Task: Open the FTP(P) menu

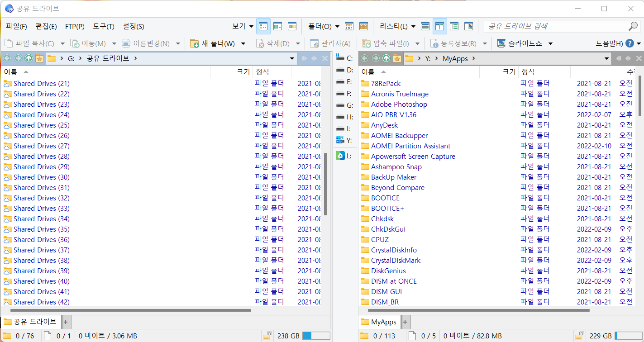Action: tap(75, 26)
